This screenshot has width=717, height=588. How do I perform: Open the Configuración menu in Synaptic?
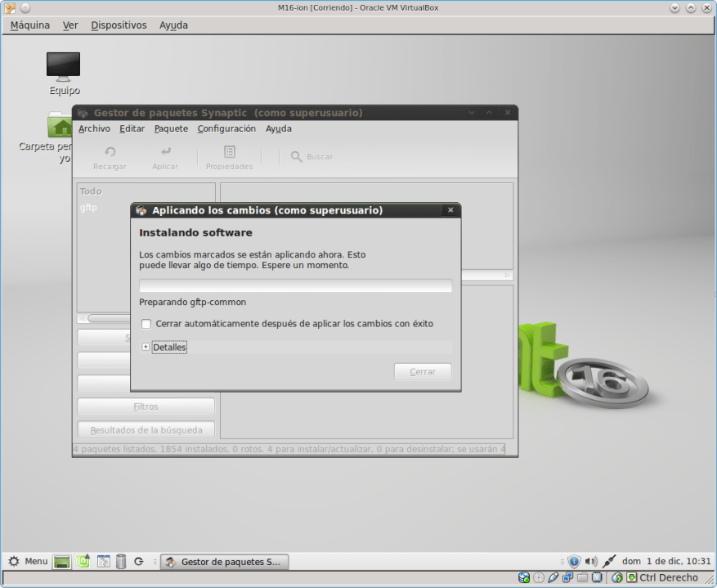tap(226, 128)
